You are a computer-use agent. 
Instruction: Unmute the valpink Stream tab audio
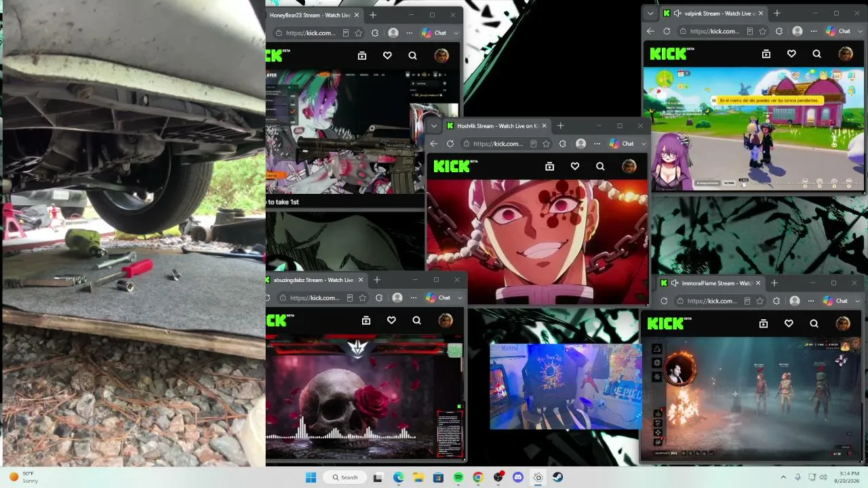pos(677,14)
